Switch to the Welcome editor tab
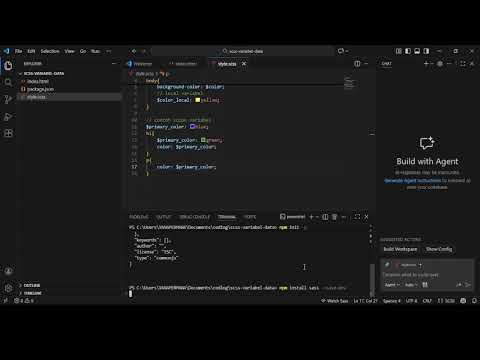Viewport: 480px width, 360px height. 140,63
